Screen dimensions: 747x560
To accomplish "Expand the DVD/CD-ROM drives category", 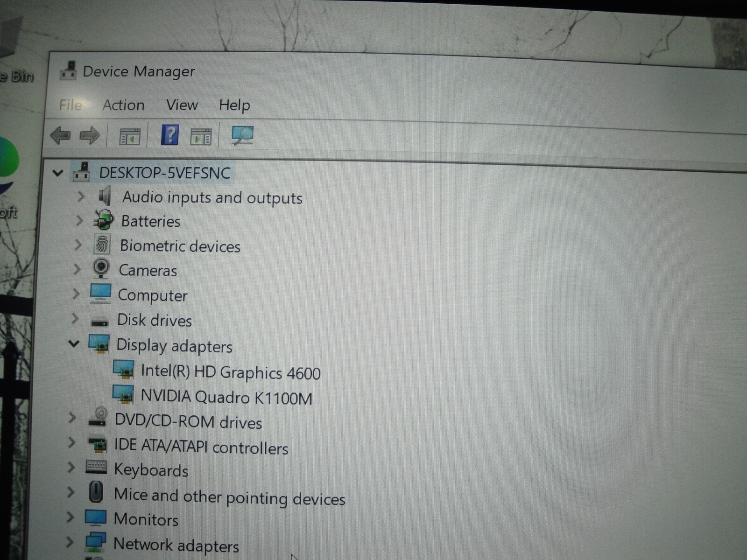I will pyautogui.click(x=72, y=417).
